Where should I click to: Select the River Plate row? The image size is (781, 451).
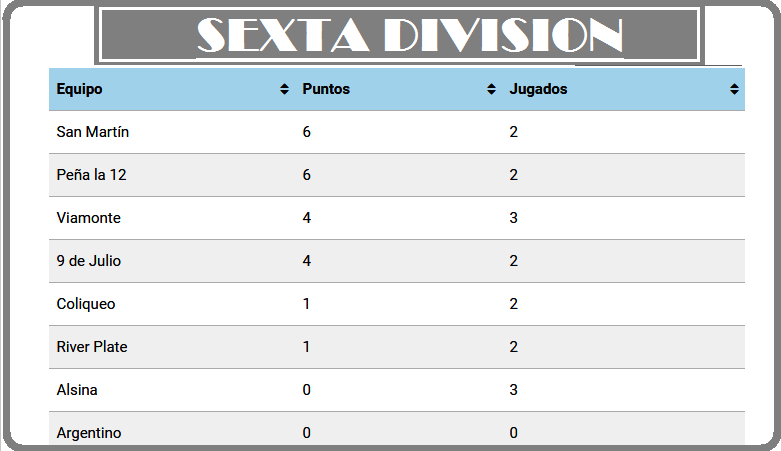coord(397,347)
